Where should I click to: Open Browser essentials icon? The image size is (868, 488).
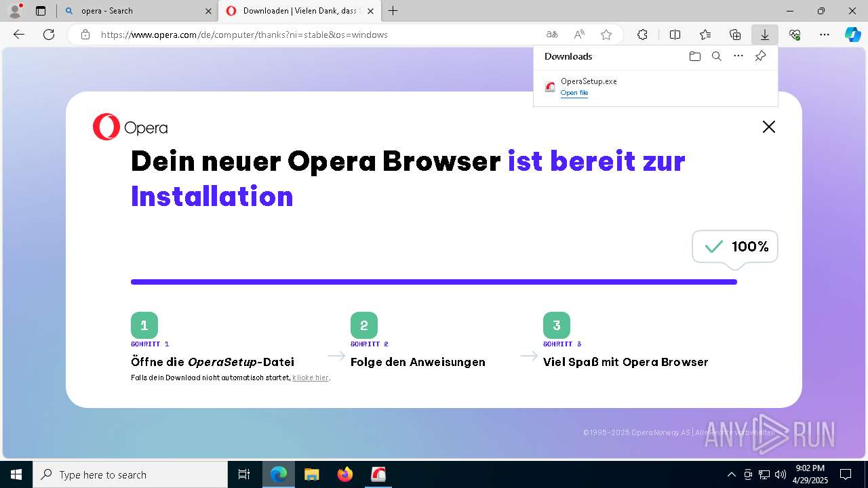tap(795, 35)
